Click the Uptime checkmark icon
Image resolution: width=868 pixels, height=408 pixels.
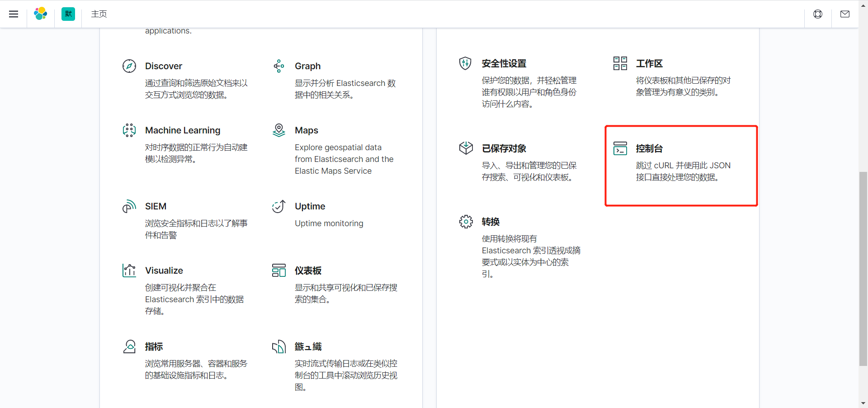279,206
